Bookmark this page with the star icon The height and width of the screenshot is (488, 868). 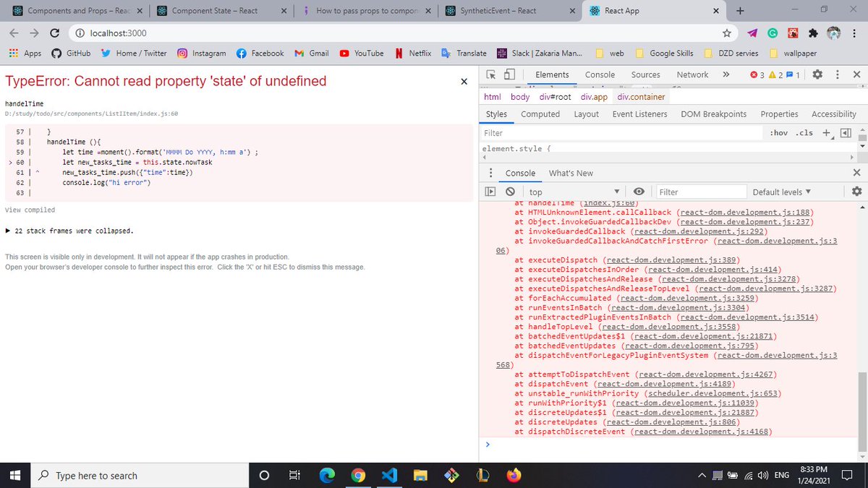[726, 33]
